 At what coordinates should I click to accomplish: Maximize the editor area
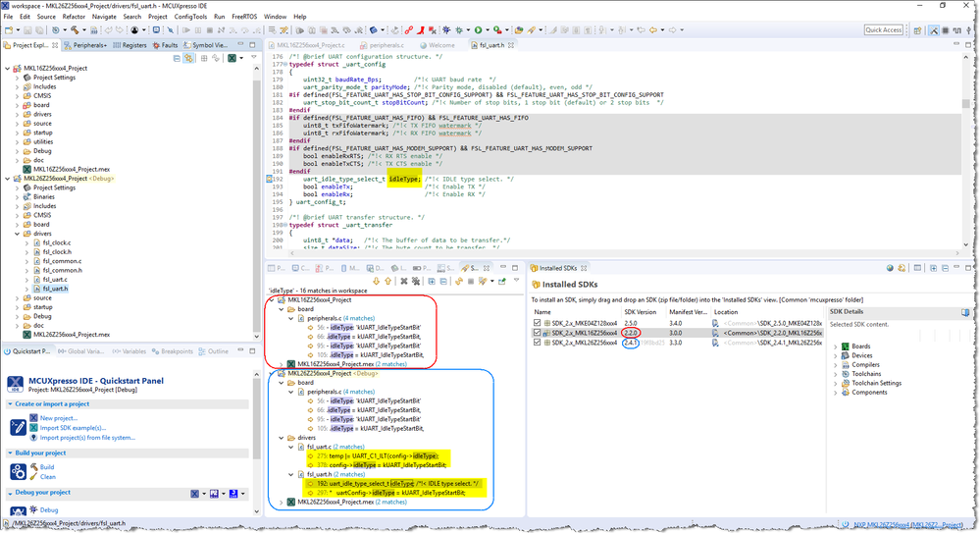pyautogui.click(x=968, y=44)
